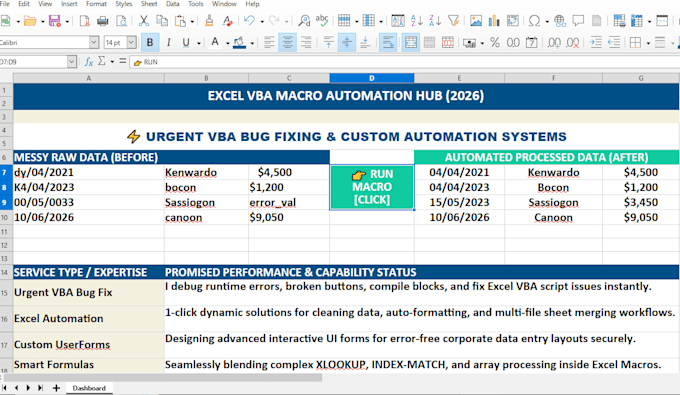Sort descending Z to A icon
This screenshot has height=395, width=680.
[x=435, y=20]
